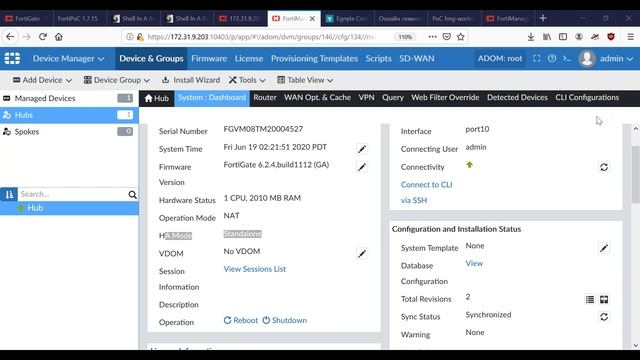Click the search magnifier icon

coord(132,194)
